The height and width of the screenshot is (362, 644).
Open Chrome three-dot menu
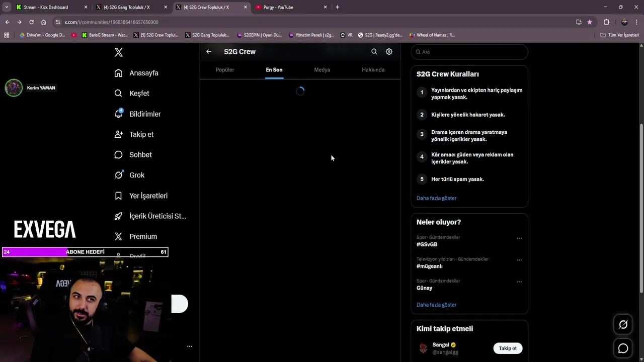tap(637, 22)
